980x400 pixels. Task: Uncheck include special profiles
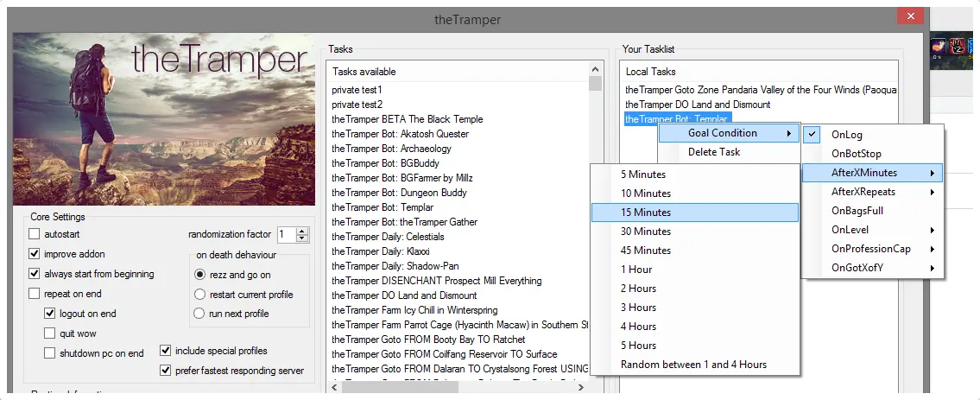[x=165, y=351]
